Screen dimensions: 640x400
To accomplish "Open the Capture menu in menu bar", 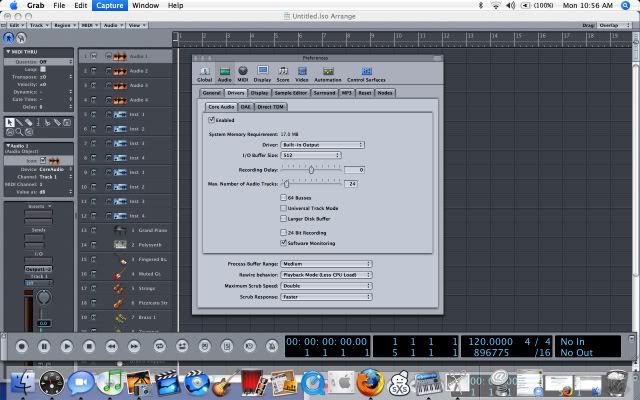I will coord(110,5).
